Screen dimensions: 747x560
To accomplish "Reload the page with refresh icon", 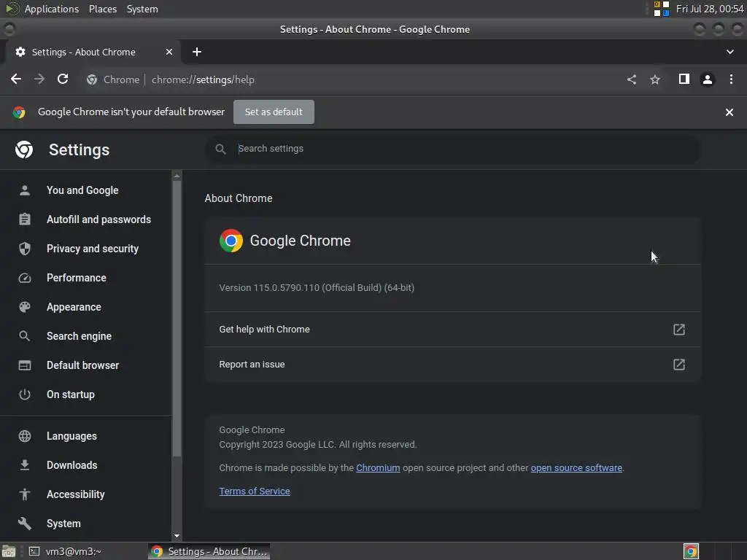I will [63, 79].
